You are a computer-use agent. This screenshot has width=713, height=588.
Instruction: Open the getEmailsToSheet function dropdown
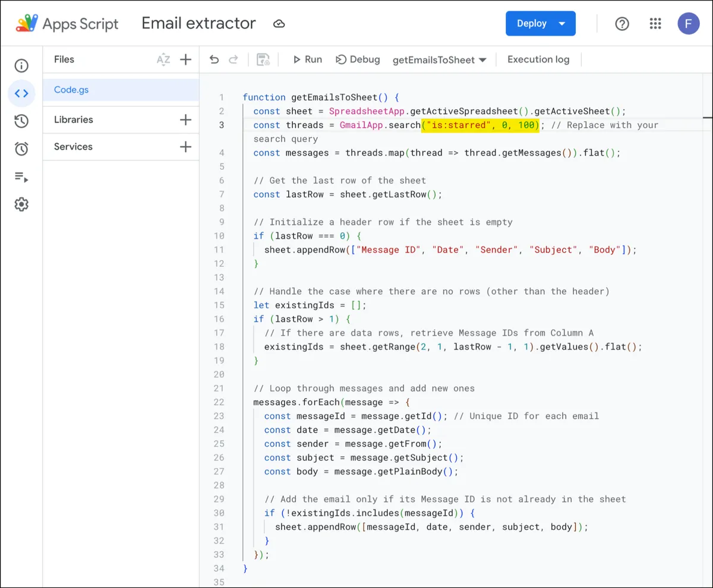click(x=440, y=60)
